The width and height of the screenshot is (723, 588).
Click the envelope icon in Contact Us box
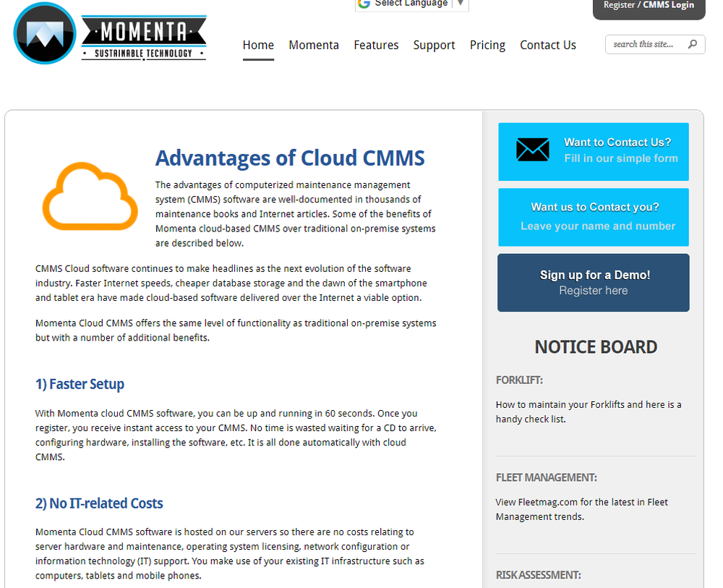point(533,150)
